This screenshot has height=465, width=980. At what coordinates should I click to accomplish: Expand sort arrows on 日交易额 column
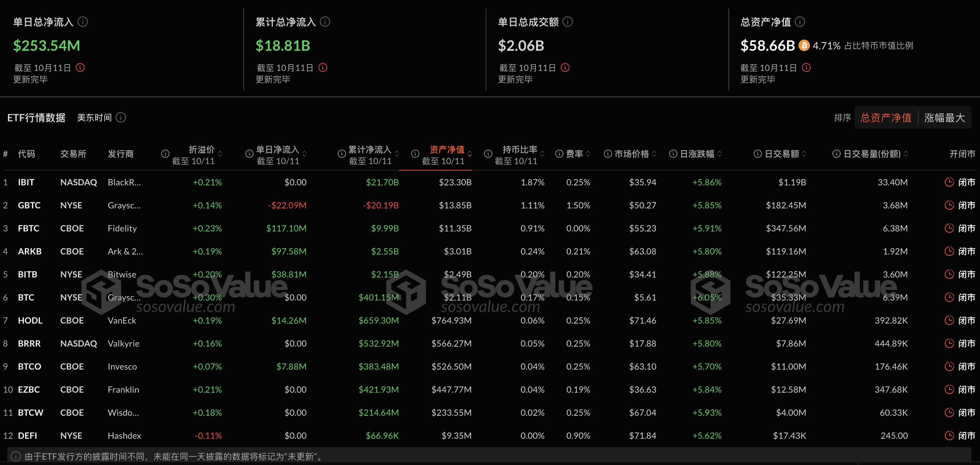803,154
